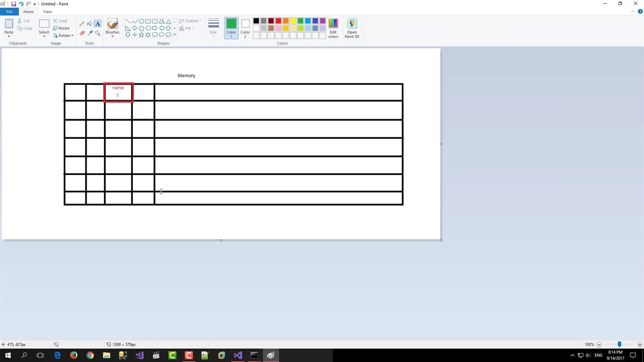Switch to the View tab
The width and height of the screenshot is (644, 362).
(47, 12)
